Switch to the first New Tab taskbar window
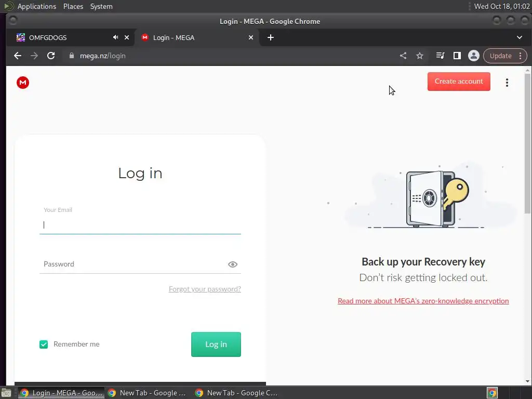 click(148, 393)
